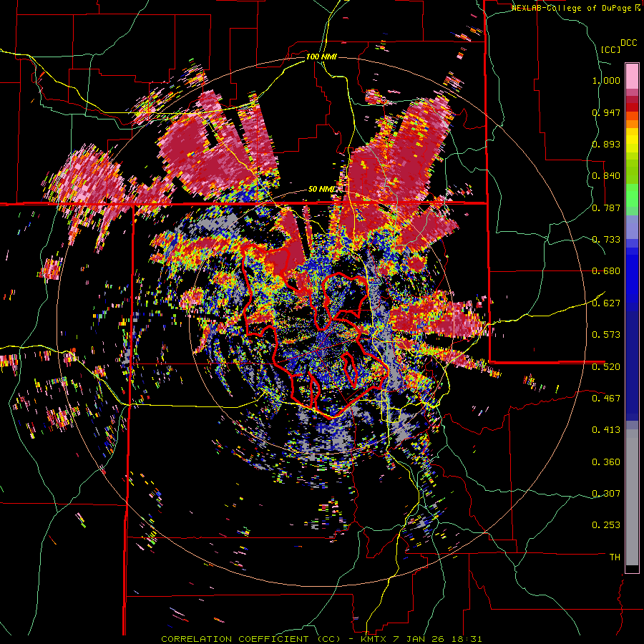Click the [CC] legend heading

pos(611,49)
